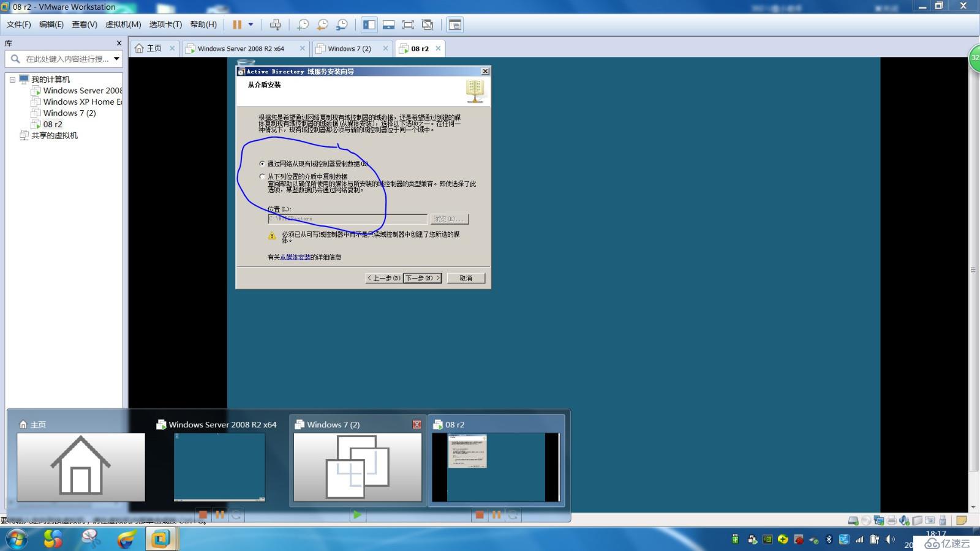Open the Windows Start orb
The image size is (980, 551).
point(17,539)
